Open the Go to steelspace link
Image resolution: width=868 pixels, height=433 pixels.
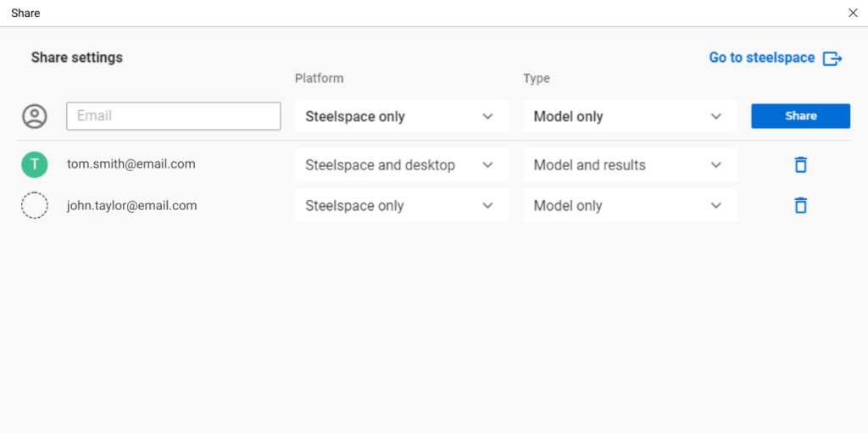tap(762, 58)
